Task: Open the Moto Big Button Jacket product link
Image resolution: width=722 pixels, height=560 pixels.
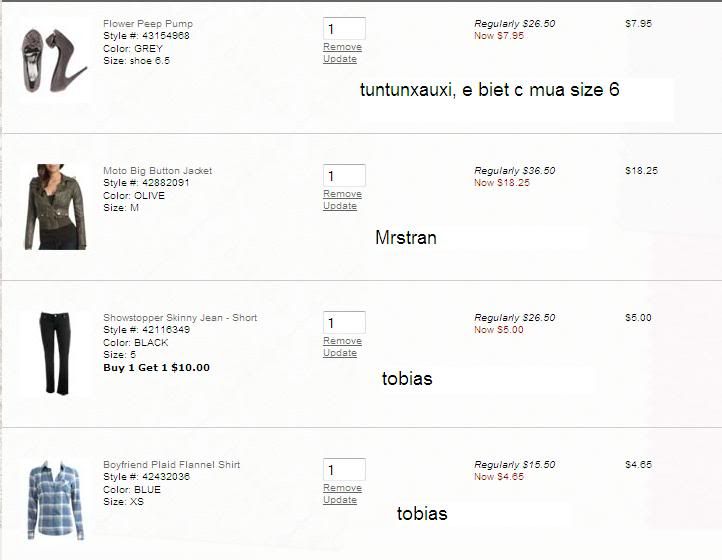Action: point(157,171)
